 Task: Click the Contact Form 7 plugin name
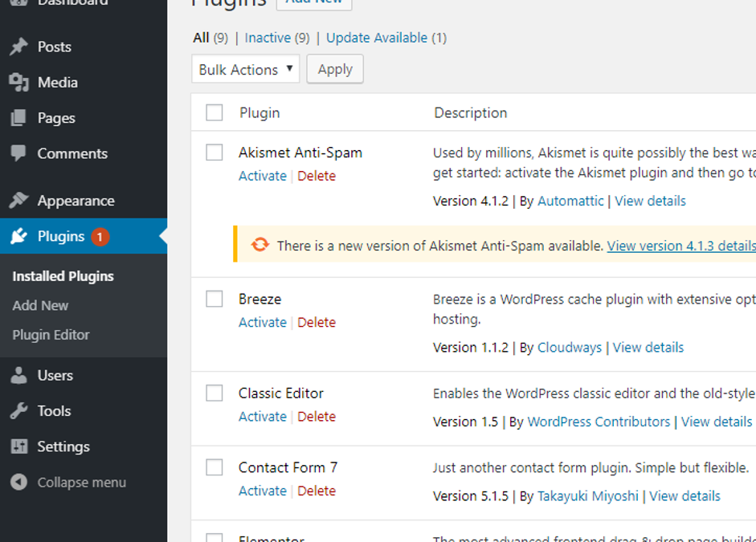point(288,467)
